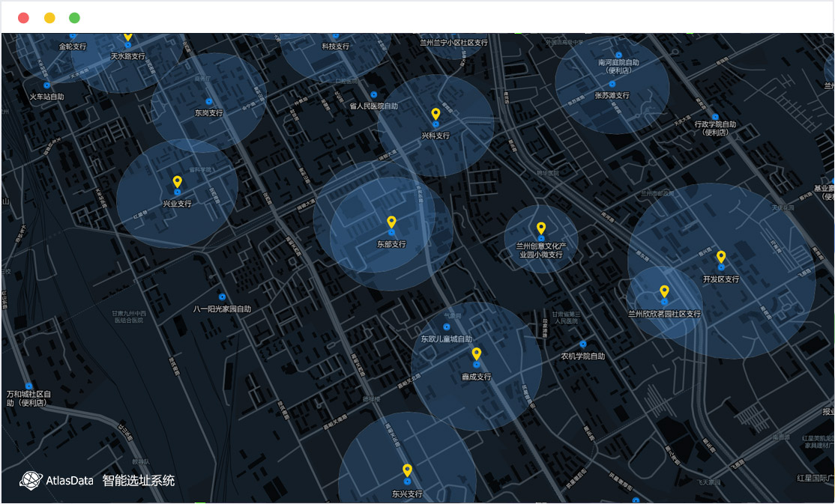Click the 火车站自助 label

pyautogui.click(x=47, y=97)
